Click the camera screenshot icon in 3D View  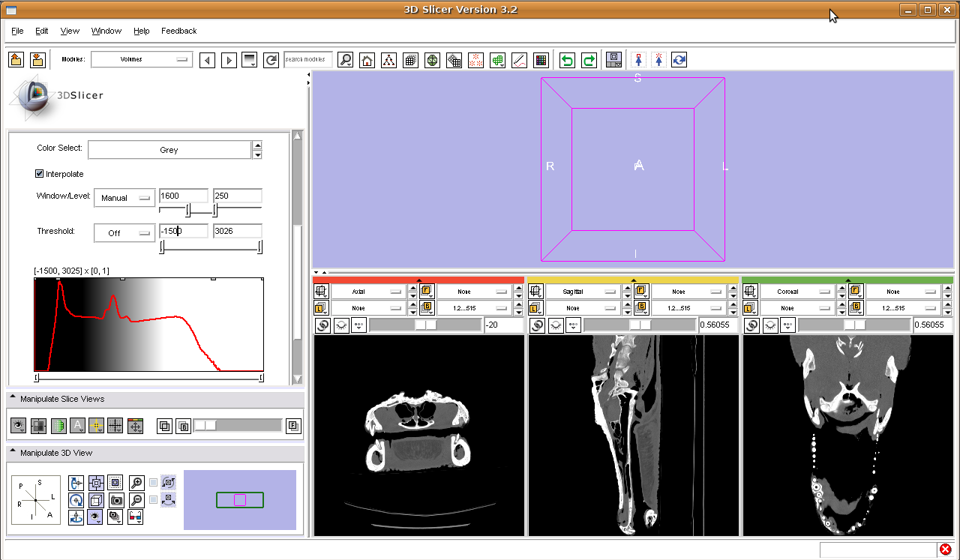[116, 500]
